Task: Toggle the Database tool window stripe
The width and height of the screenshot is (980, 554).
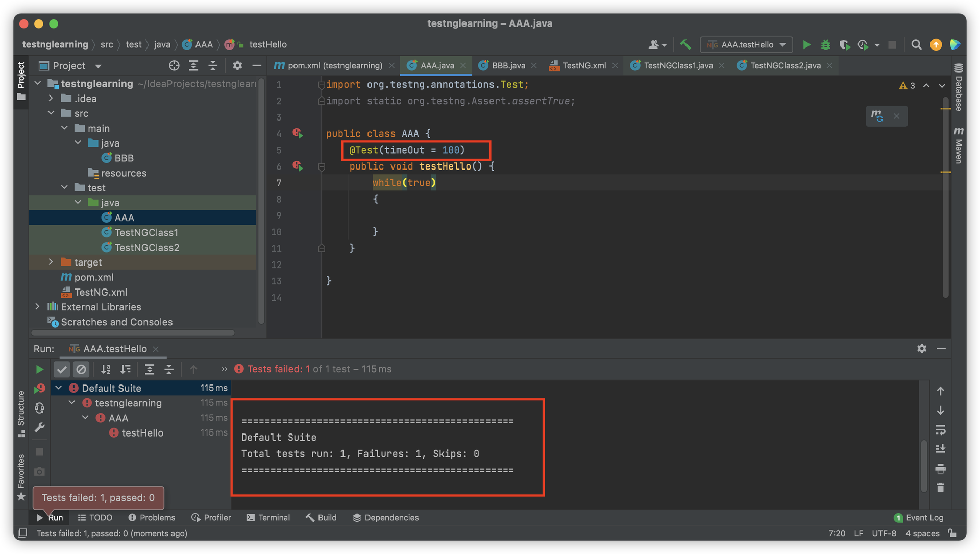Action: click(959, 87)
